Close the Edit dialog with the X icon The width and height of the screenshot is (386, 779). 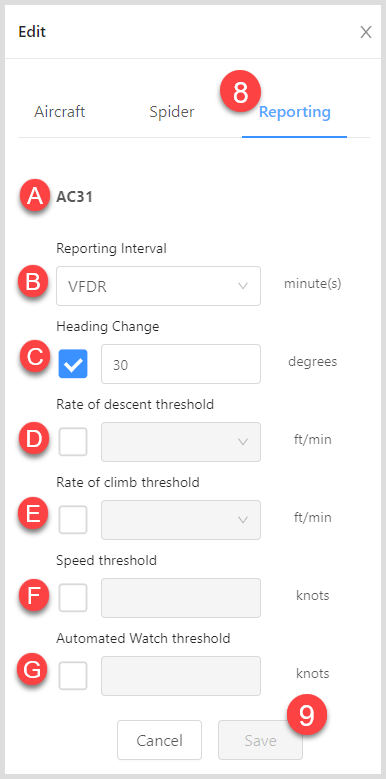(366, 33)
